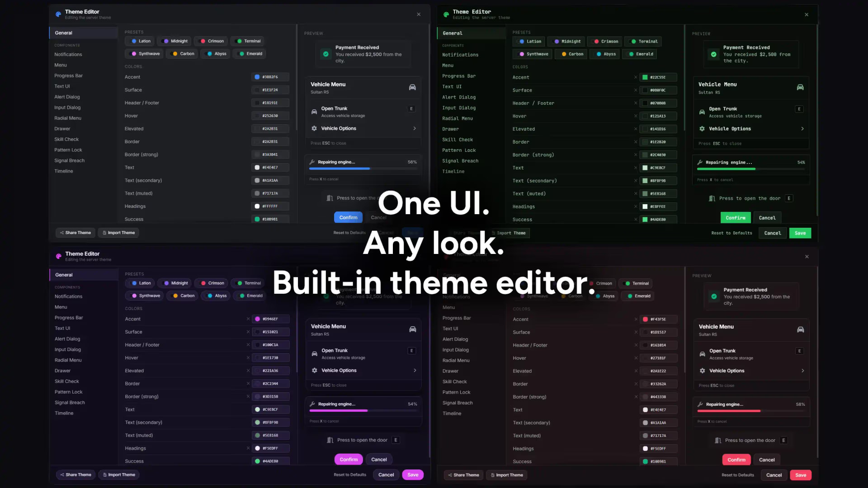Expand Vehicle Options chevron in red preview
The height and width of the screenshot is (488, 868).
pyautogui.click(x=803, y=371)
